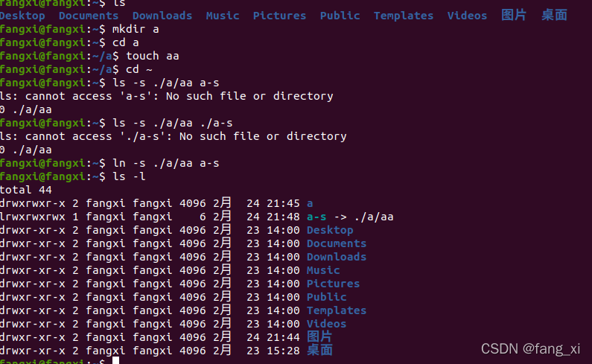The height and width of the screenshot is (364, 592).
Task: Click the 'ls -s ./a/aa a-s' command
Action: (166, 83)
